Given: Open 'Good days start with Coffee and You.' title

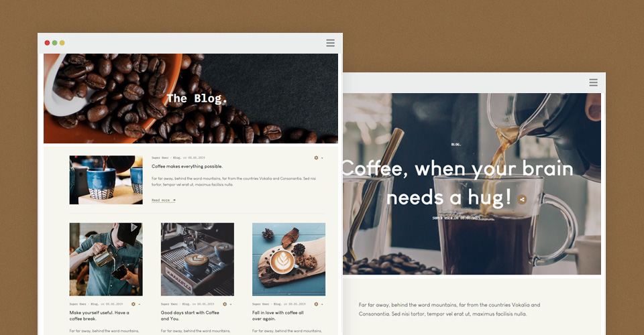Looking at the screenshot, I should coord(190,316).
